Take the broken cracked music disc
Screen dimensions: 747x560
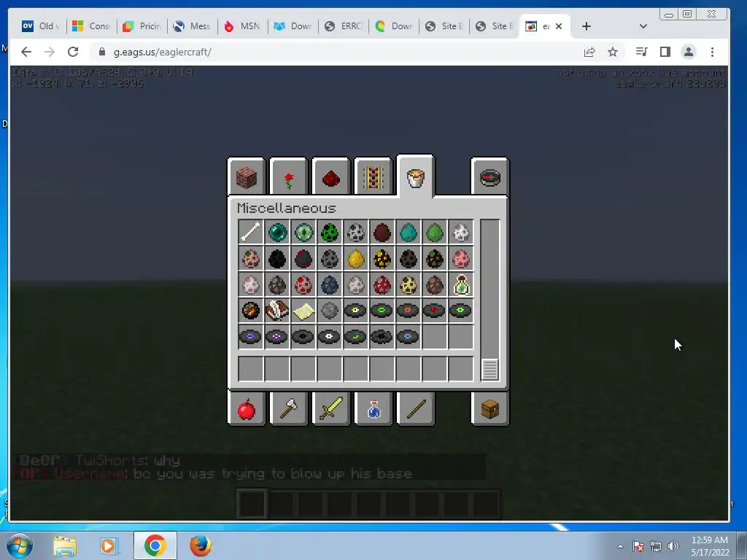pyautogui.click(x=382, y=337)
